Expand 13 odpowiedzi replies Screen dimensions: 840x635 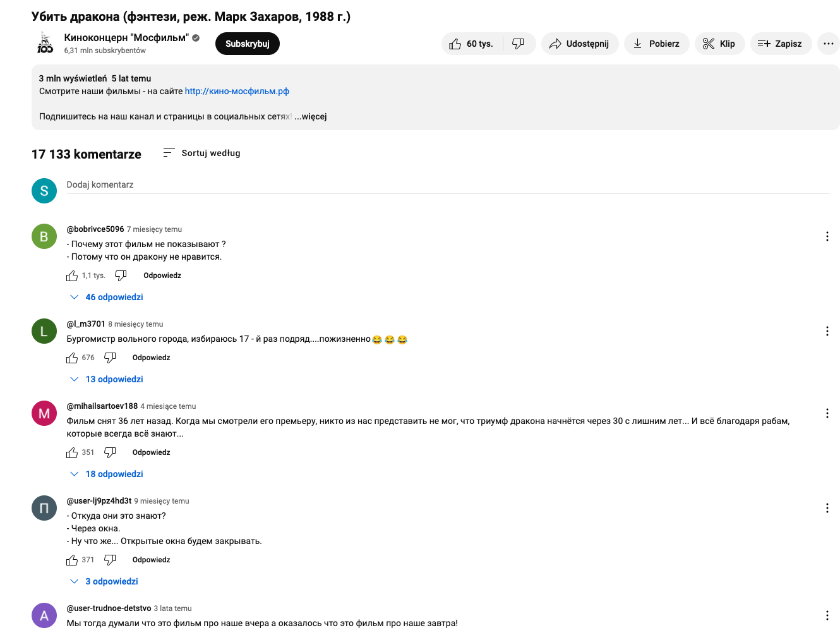pyautogui.click(x=107, y=379)
